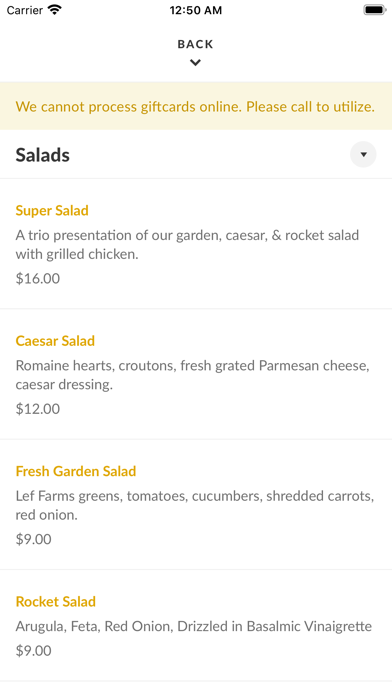Viewport: 392px width, 696px height.
Task: Click the down chevron under BACK
Action: (195, 63)
